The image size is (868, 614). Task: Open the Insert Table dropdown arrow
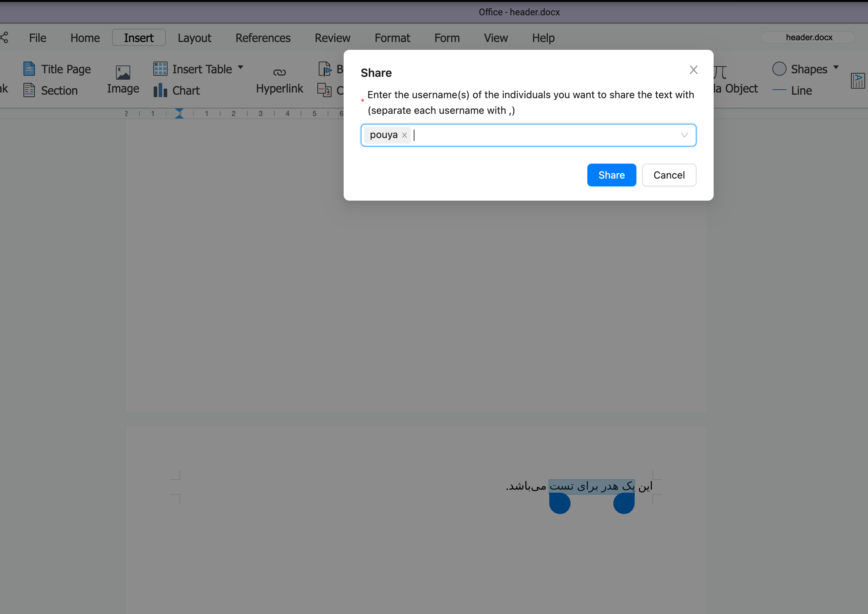click(x=240, y=68)
